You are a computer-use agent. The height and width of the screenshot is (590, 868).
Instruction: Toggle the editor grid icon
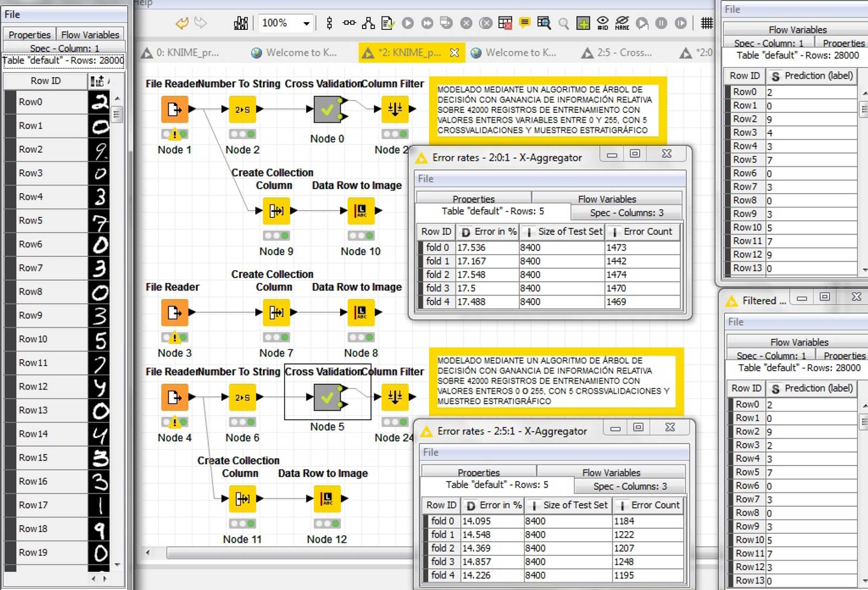pyautogui.click(x=706, y=23)
